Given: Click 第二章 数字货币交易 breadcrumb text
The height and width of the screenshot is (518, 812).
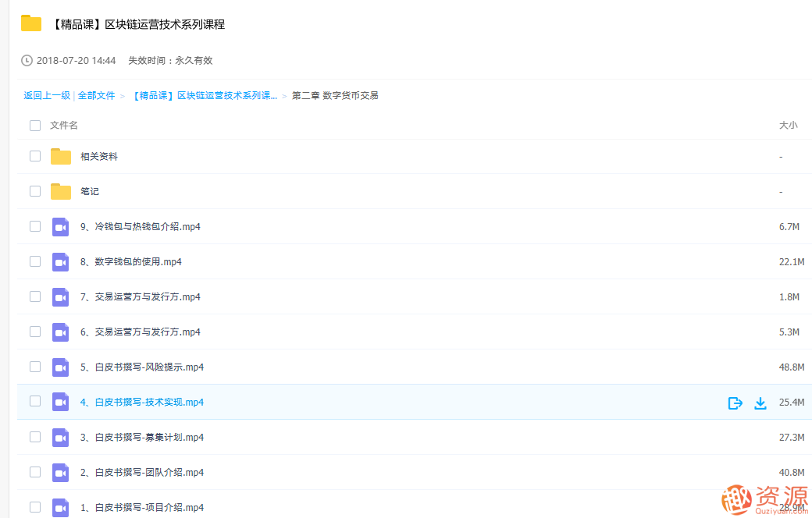Looking at the screenshot, I should [x=335, y=95].
